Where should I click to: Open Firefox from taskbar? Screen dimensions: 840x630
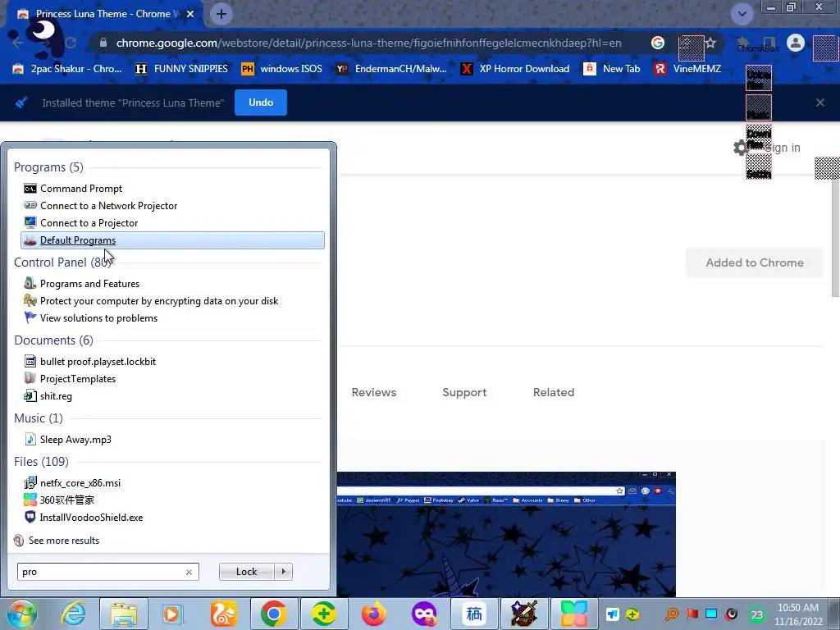[x=373, y=614]
